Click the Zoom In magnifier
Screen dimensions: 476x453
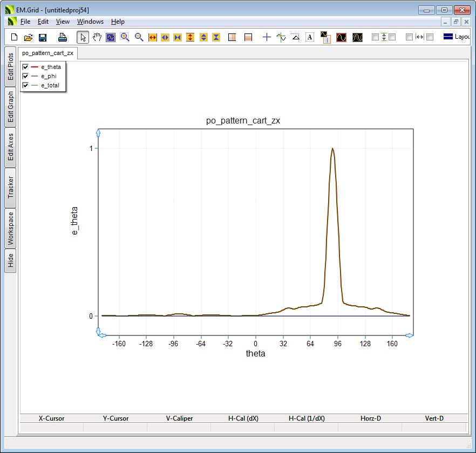coord(125,37)
